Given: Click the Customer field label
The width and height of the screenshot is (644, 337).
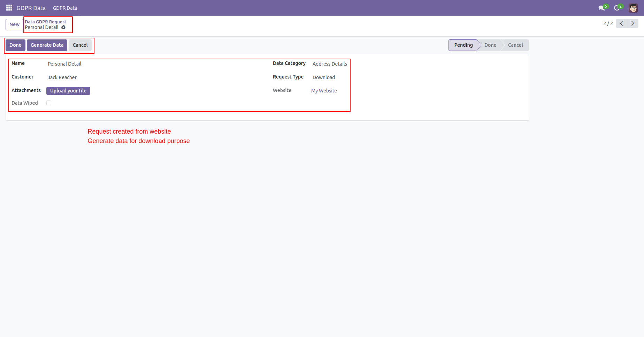Looking at the screenshot, I should point(23,77).
